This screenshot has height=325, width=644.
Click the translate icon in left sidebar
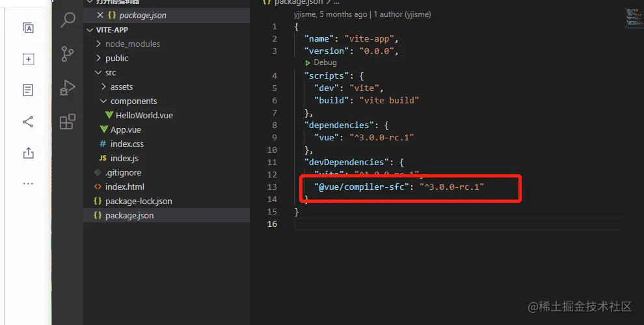28,28
